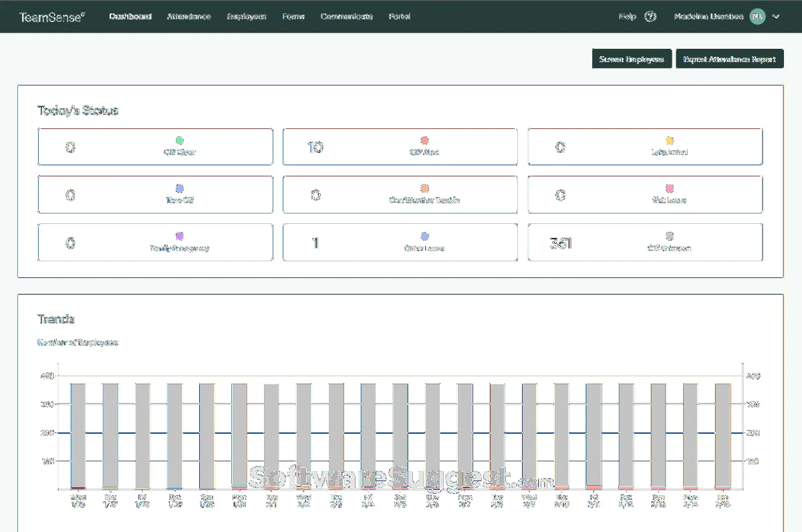Image resolution: width=802 pixels, height=532 pixels.
Task: Click the green status dot
Action: coord(179,140)
